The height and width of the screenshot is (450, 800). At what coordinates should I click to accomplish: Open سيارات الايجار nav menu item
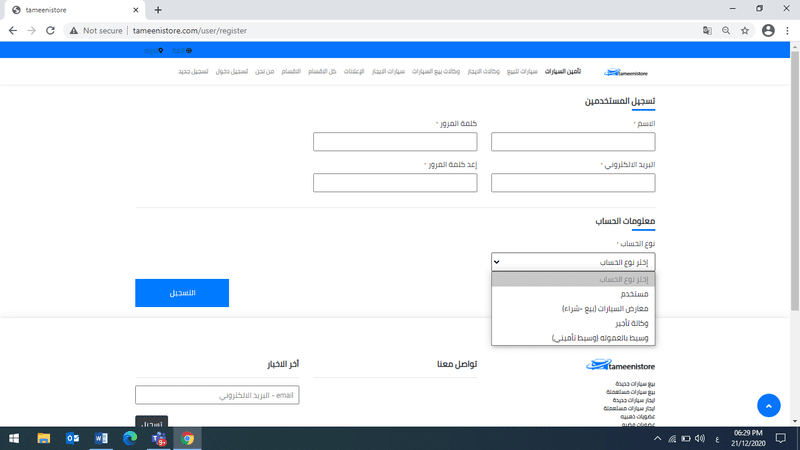tap(388, 71)
